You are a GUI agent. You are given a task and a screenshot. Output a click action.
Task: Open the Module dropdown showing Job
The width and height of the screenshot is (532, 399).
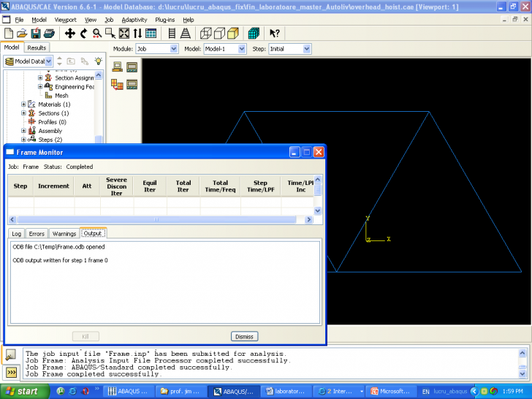(156, 49)
